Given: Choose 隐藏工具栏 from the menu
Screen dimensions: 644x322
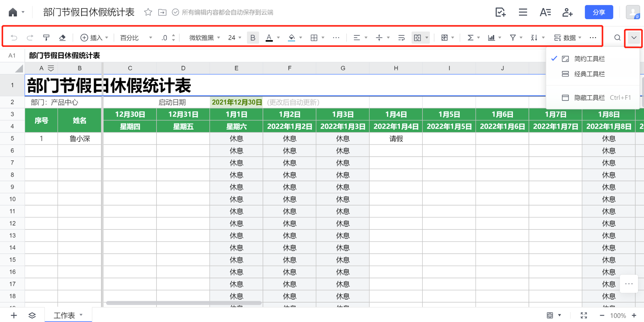Looking at the screenshot, I should pos(589,98).
